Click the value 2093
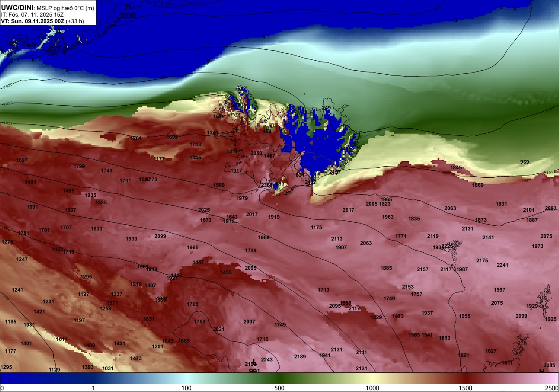Viewport: 559px width, 392px height. coord(551,208)
